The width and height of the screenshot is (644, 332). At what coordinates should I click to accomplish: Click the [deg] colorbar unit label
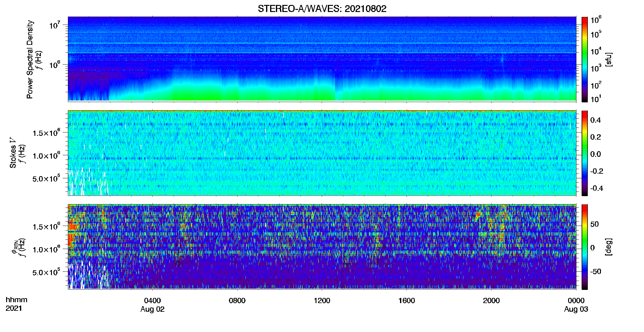(x=609, y=247)
